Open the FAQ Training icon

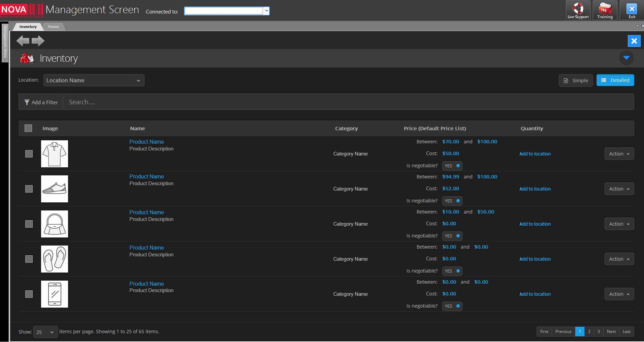605,8
